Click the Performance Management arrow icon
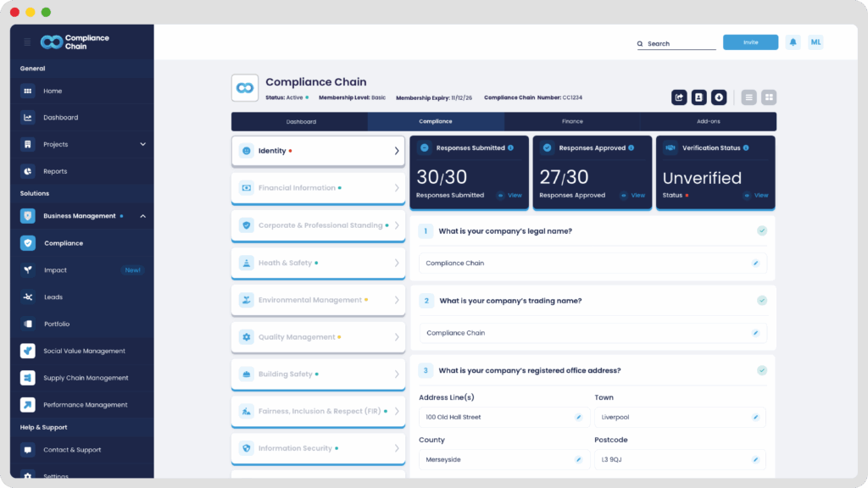 coord(28,404)
